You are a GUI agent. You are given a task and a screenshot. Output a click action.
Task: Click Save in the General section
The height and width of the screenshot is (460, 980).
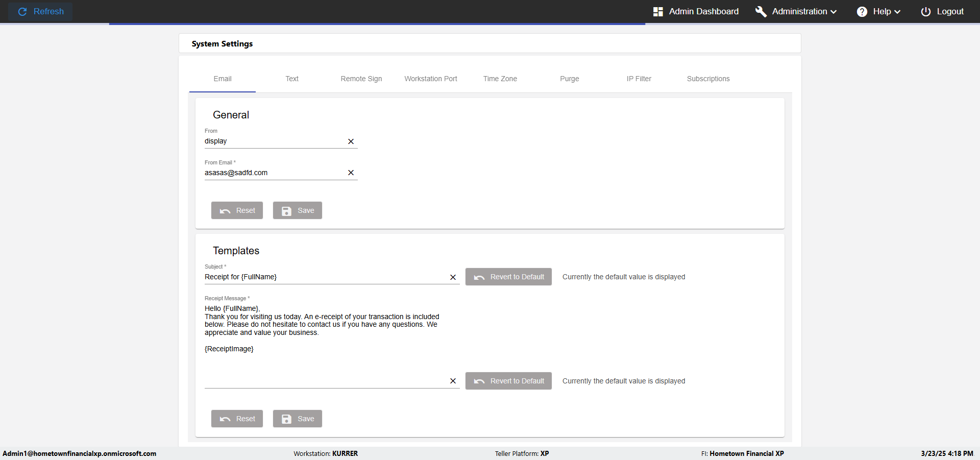(298, 210)
